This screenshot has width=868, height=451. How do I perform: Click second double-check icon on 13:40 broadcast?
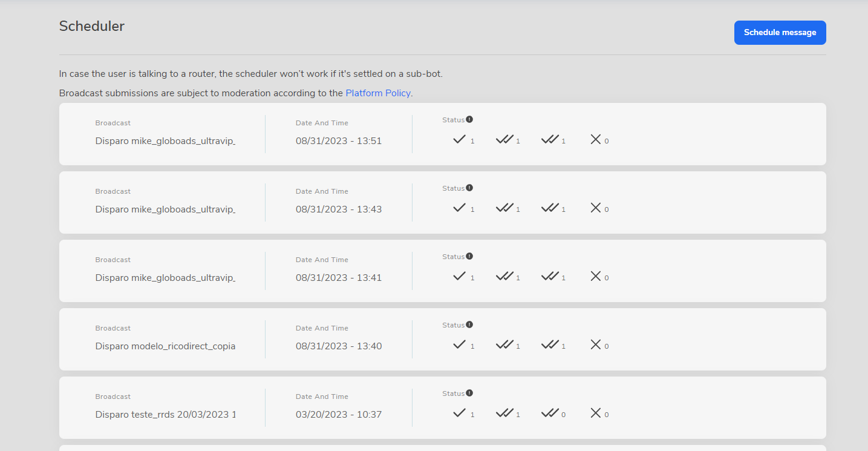tap(550, 345)
